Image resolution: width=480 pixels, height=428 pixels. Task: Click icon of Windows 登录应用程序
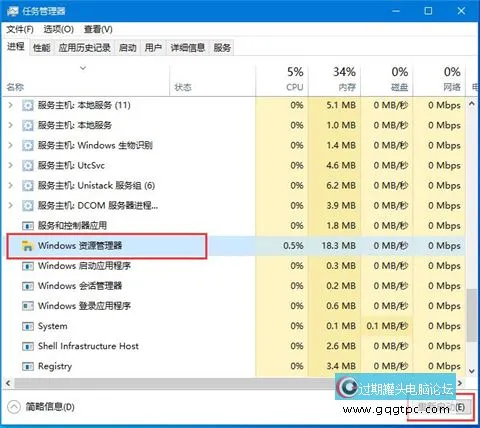28,306
